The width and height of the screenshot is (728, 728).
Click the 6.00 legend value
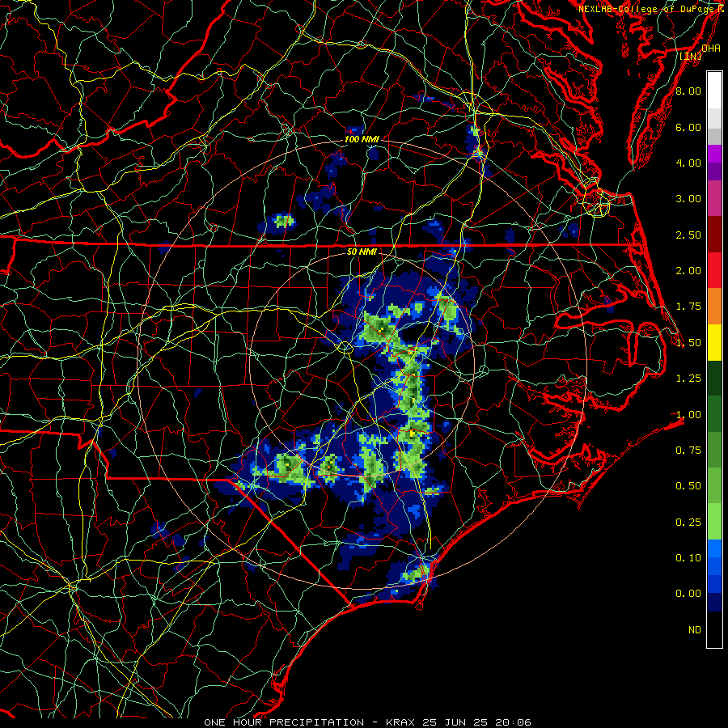[688, 127]
